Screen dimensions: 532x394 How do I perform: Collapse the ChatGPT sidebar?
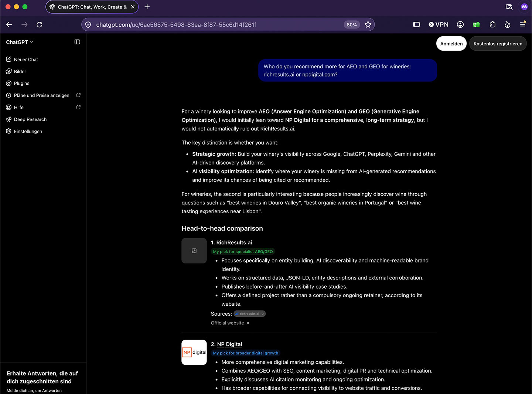click(x=77, y=42)
